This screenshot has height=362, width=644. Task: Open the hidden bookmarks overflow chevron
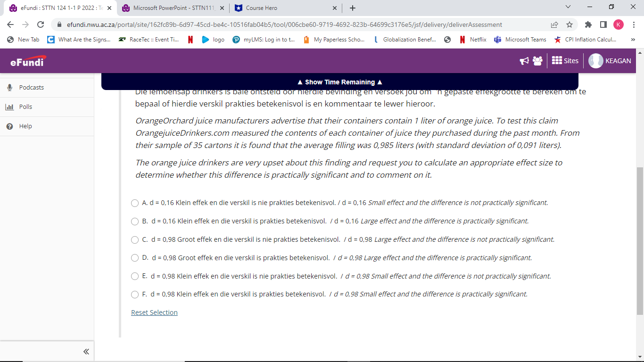pyautogui.click(x=633, y=40)
